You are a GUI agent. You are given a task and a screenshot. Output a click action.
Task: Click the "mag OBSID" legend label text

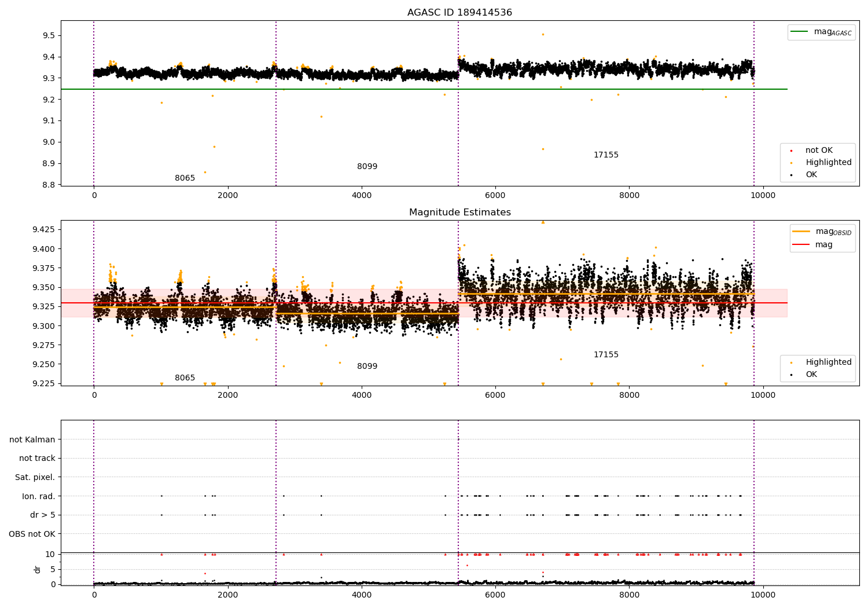tap(834, 232)
